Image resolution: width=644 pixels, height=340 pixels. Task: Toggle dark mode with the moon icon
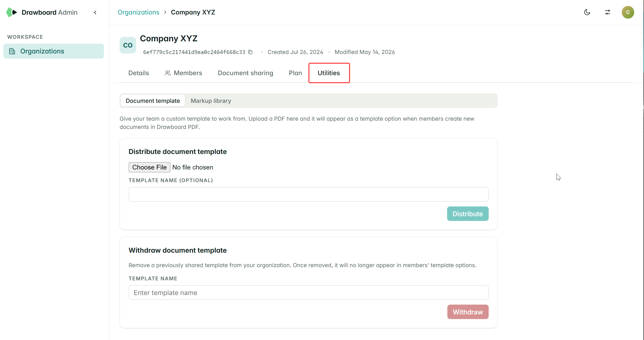point(587,12)
